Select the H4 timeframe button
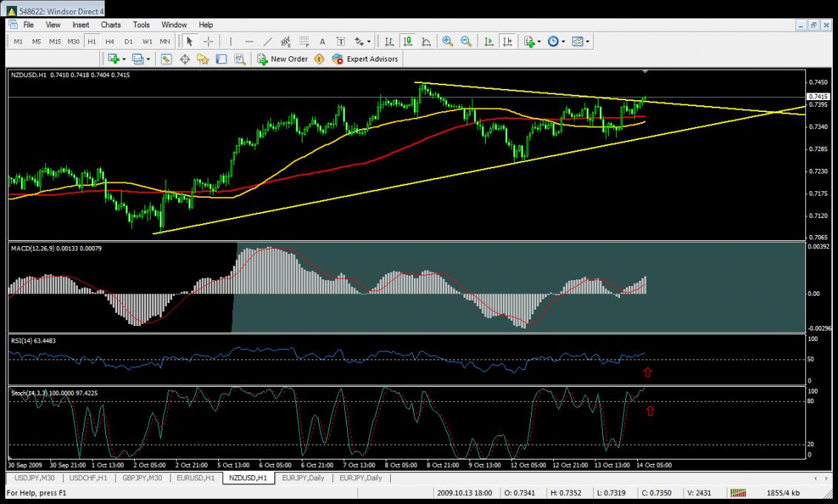The width and height of the screenshot is (838, 504). 110,42
